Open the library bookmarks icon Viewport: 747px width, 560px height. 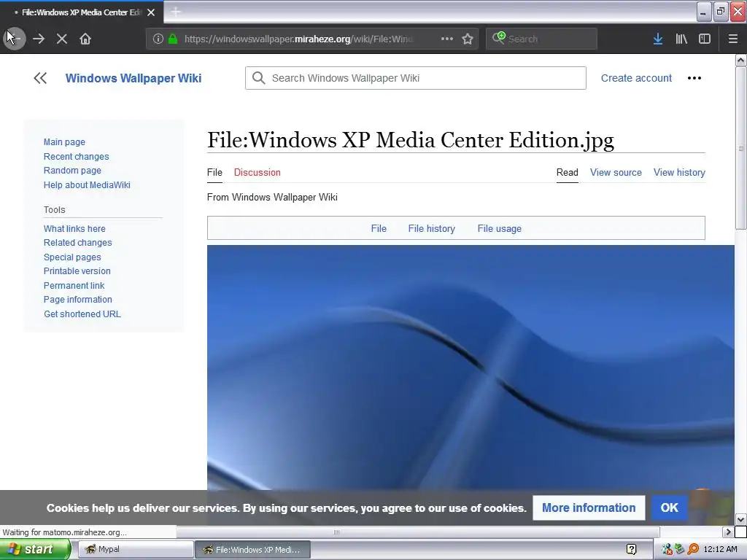tap(681, 39)
